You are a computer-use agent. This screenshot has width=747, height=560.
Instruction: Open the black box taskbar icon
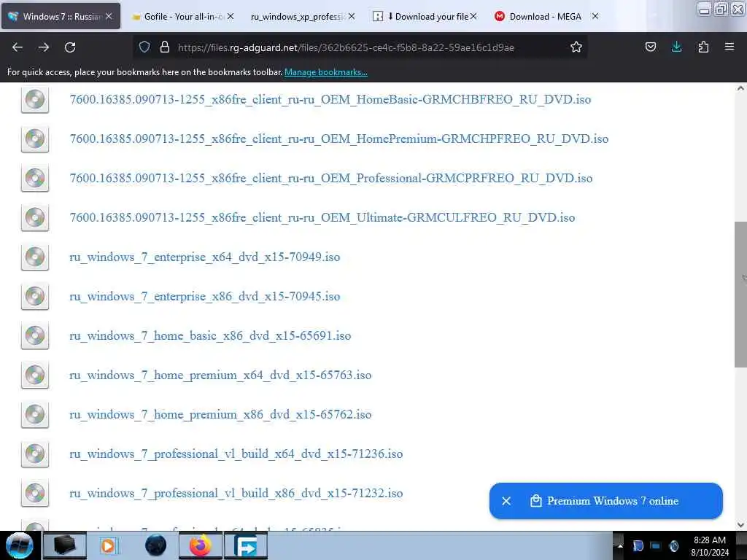point(64,545)
